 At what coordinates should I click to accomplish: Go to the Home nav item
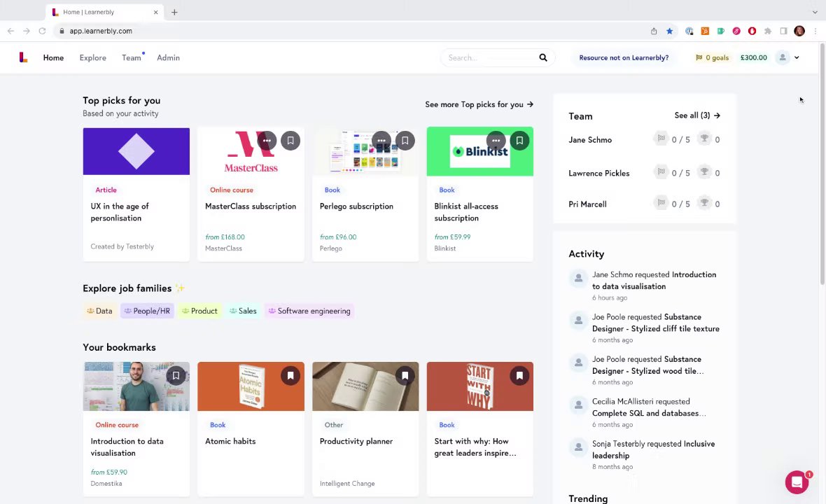[53, 57]
